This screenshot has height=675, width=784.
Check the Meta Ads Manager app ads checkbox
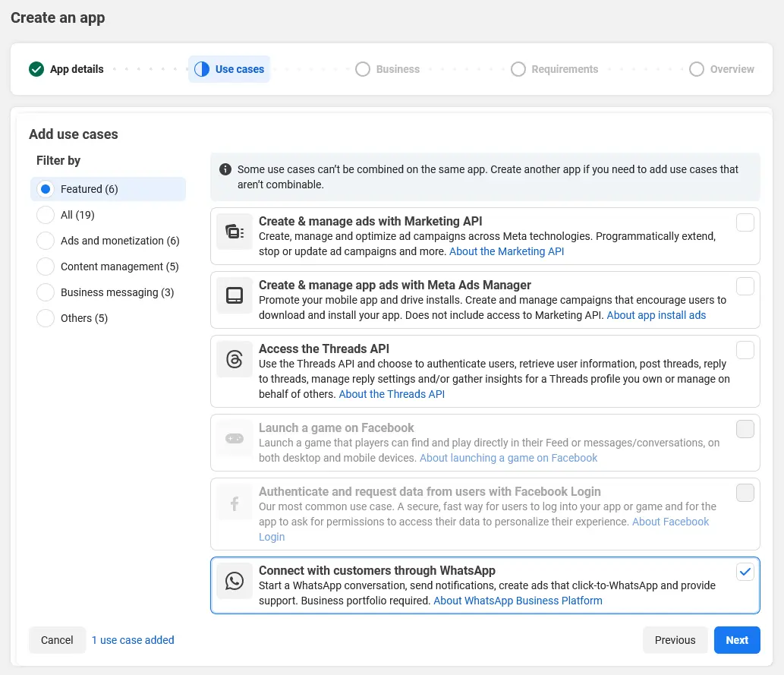[x=745, y=286]
